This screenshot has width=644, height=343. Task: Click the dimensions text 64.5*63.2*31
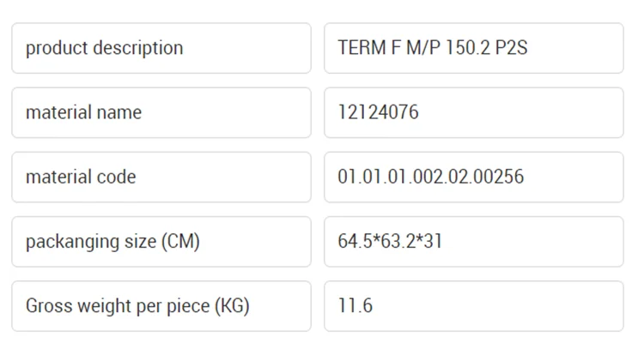coord(390,241)
